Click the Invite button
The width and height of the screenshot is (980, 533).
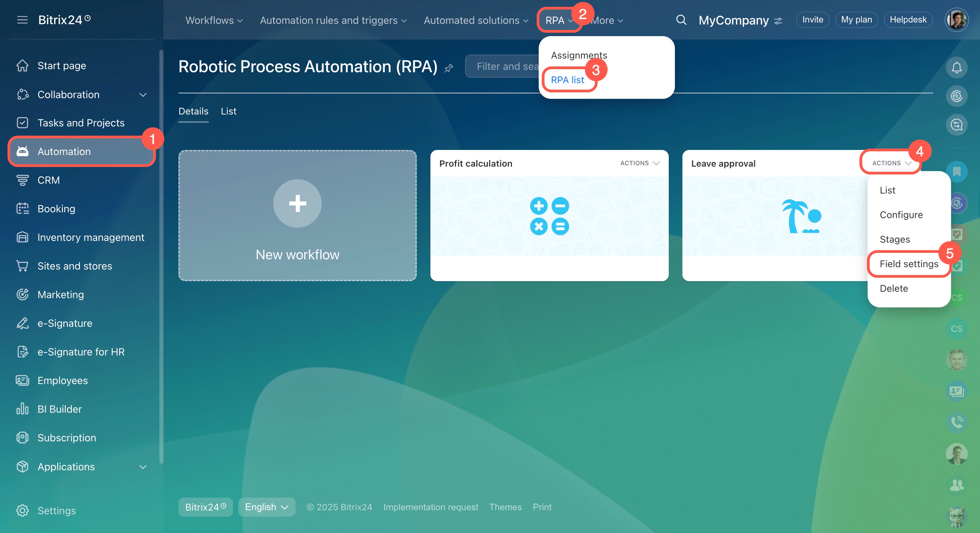pyautogui.click(x=812, y=20)
